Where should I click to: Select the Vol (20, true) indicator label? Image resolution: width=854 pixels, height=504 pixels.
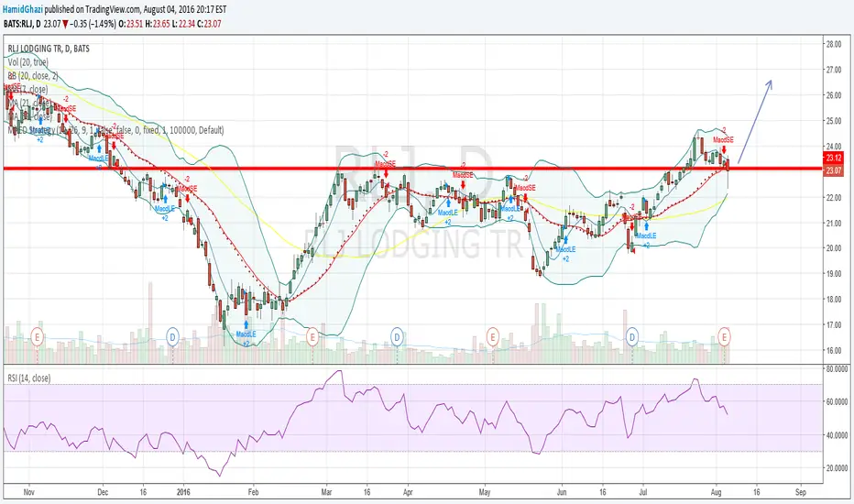coord(27,62)
